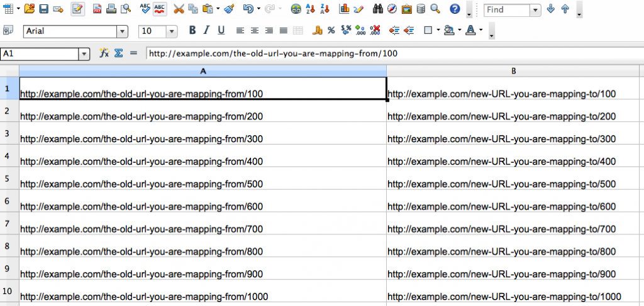Select the Format Paintbrush tool

click(229, 9)
